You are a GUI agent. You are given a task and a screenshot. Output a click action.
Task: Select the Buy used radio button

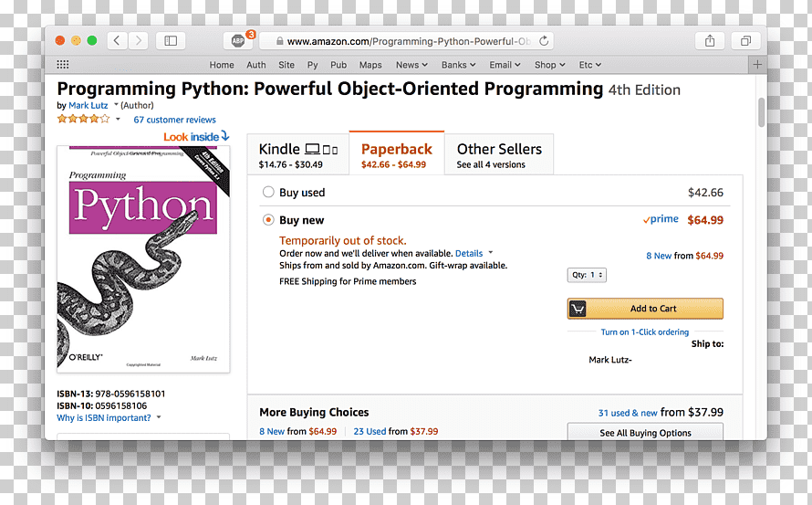click(x=268, y=192)
